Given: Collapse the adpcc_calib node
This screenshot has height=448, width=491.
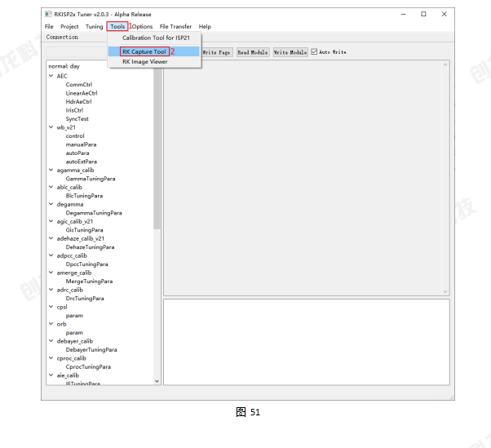Looking at the screenshot, I should (x=51, y=255).
